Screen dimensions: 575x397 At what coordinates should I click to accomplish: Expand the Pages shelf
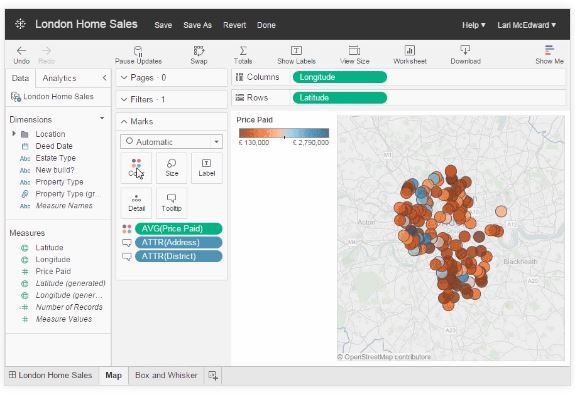point(124,77)
